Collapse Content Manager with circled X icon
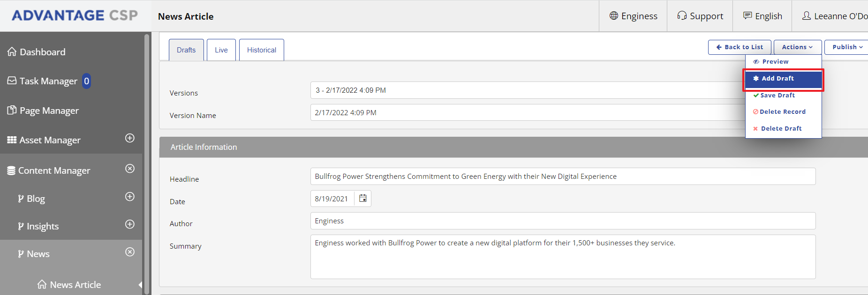 [x=130, y=169]
